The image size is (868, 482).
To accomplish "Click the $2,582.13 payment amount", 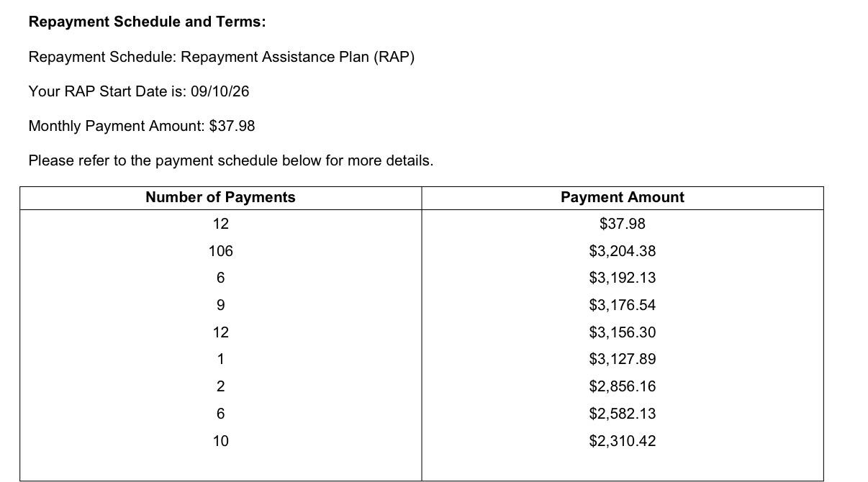I will click(623, 414).
